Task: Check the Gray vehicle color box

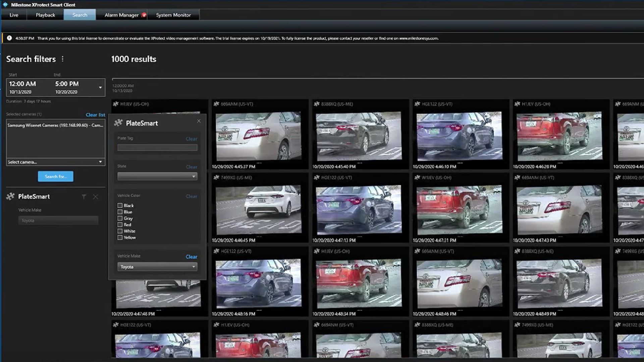Action: (120, 218)
